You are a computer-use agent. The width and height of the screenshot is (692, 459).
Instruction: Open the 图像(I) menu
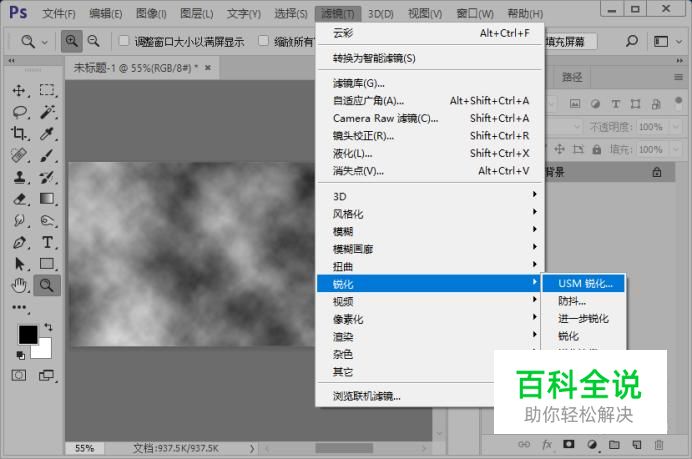(151, 14)
